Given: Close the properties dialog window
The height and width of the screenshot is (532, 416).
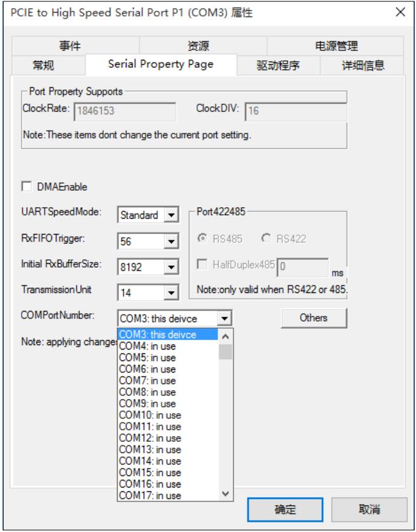Looking at the screenshot, I should pyautogui.click(x=400, y=13).
